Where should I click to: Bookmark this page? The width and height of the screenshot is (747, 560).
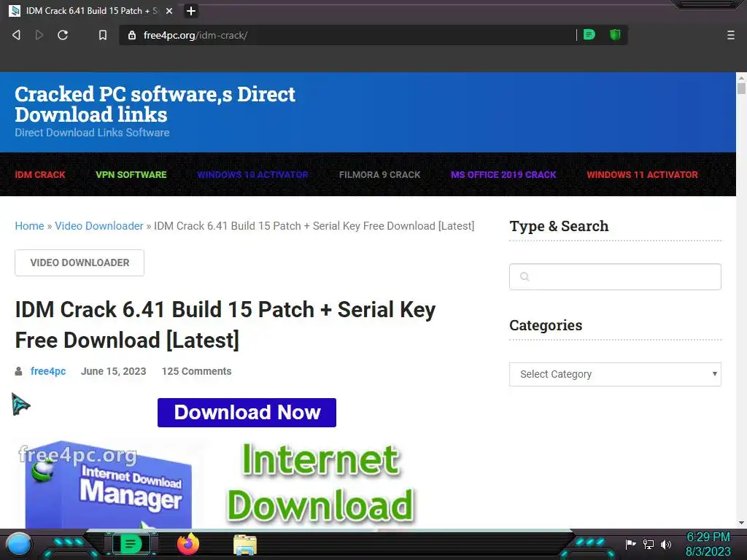pyautogui.click(x=102, y=35)
